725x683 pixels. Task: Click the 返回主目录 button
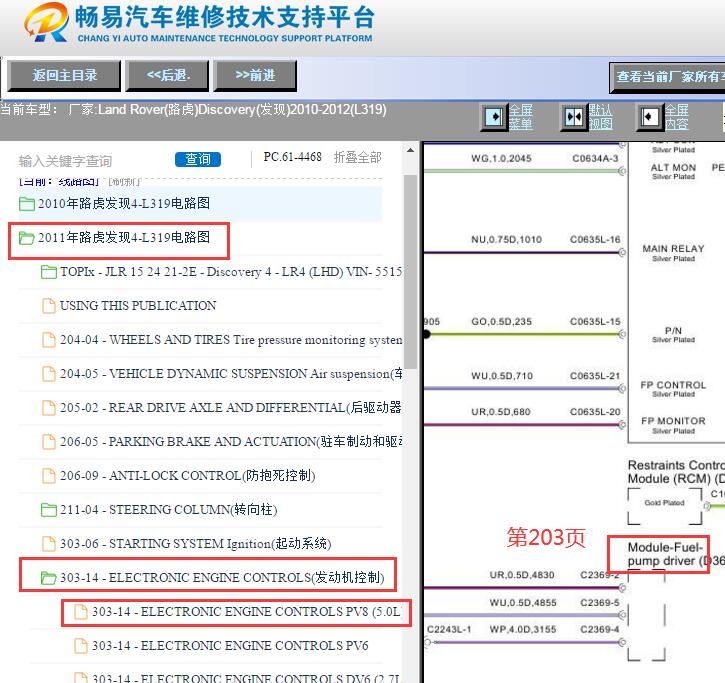[64, 75]
